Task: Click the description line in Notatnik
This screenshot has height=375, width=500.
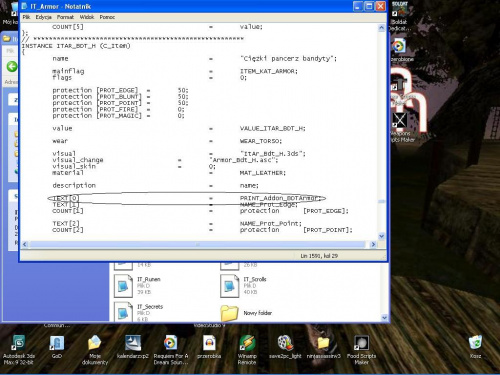Action: [155, 186]
